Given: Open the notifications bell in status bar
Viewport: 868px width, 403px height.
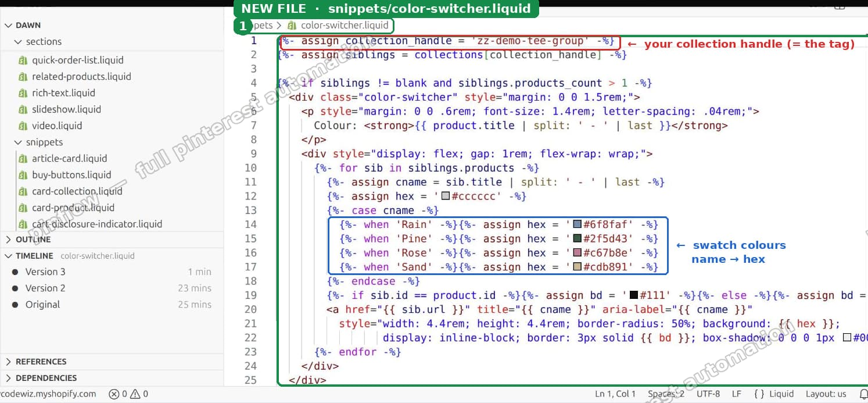Looking at the screenshot, I should (863, 394).
